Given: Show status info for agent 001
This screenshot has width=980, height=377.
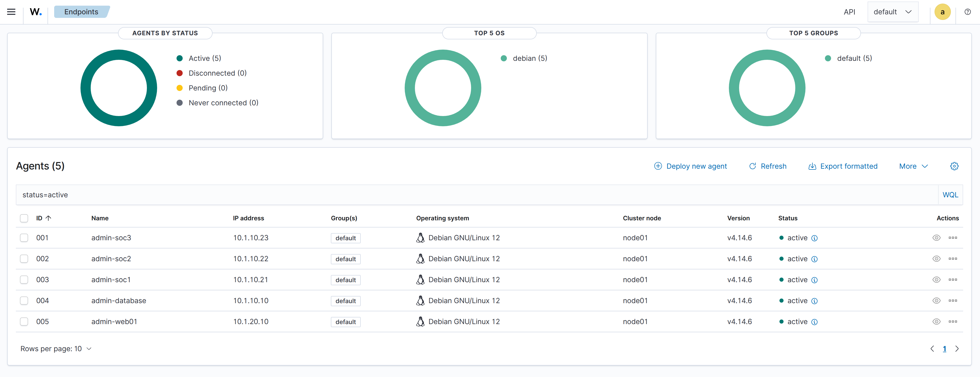Looking at the screenshot, I should (x=814, y=238).
